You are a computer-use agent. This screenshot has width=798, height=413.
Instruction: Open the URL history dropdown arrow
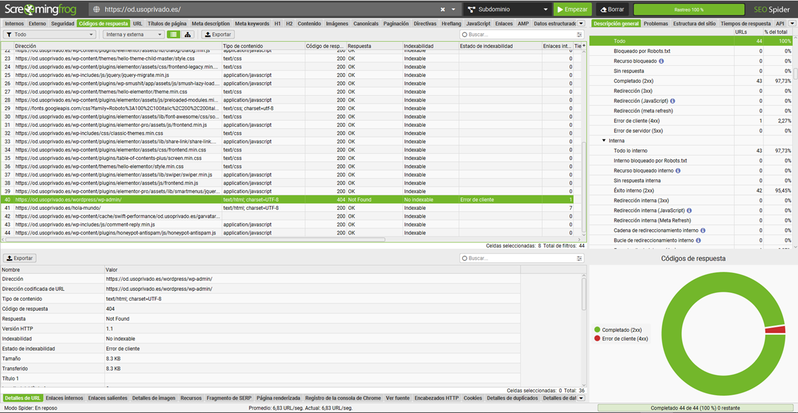(453, 9)
